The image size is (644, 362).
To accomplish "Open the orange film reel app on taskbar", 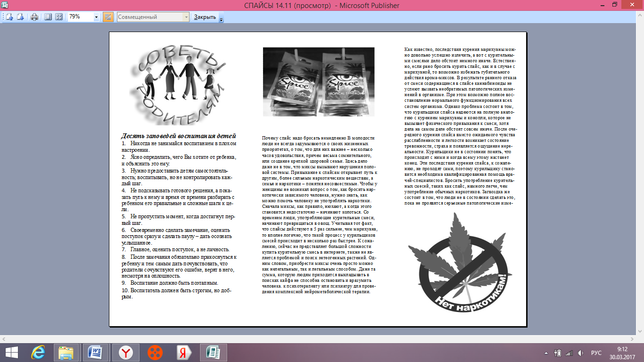I will (154, 353).
